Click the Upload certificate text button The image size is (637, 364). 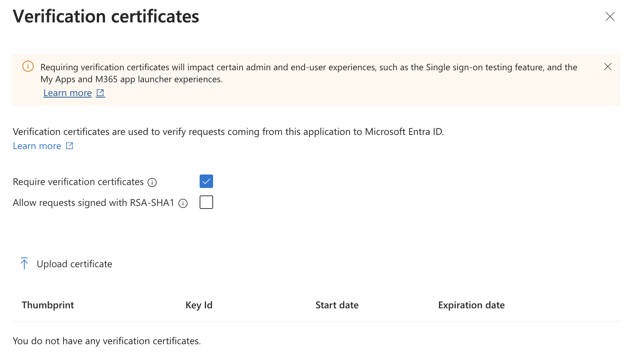click(74, 264)
